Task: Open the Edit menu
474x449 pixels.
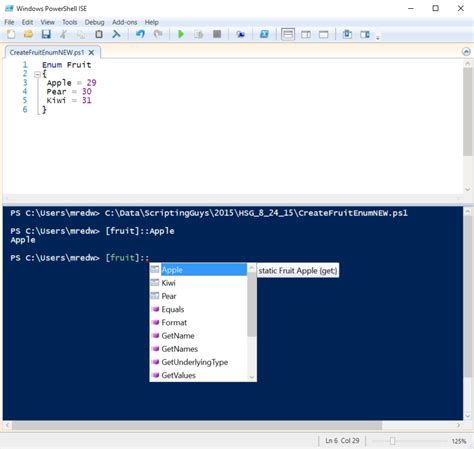Action: point(27,22)
